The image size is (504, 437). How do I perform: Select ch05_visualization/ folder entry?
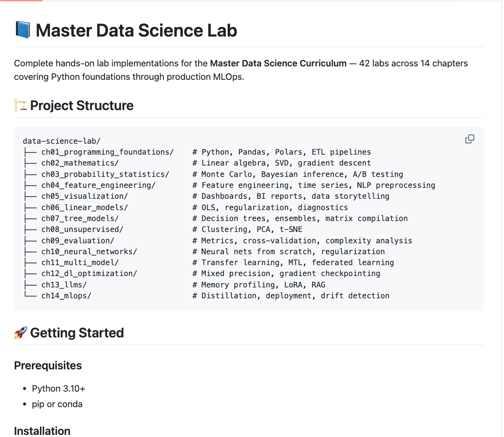pyautogui.click(x=84, y=196)
